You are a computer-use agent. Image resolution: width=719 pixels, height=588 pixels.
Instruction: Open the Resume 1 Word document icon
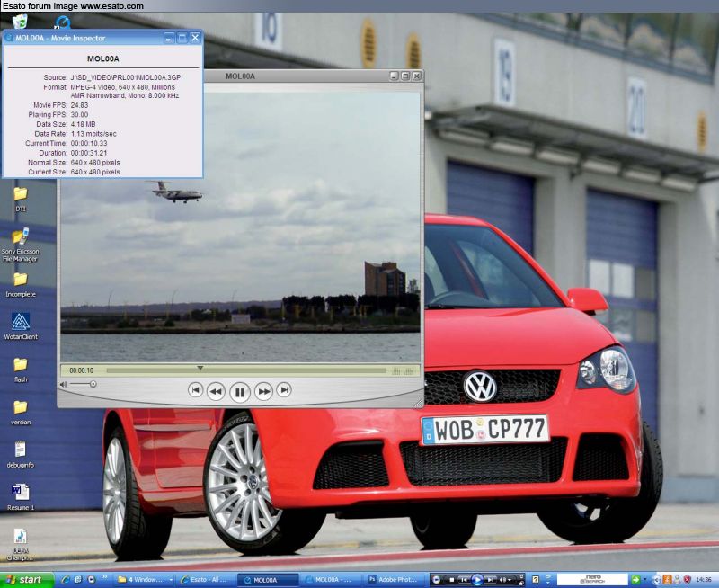(x=20, y=497)
